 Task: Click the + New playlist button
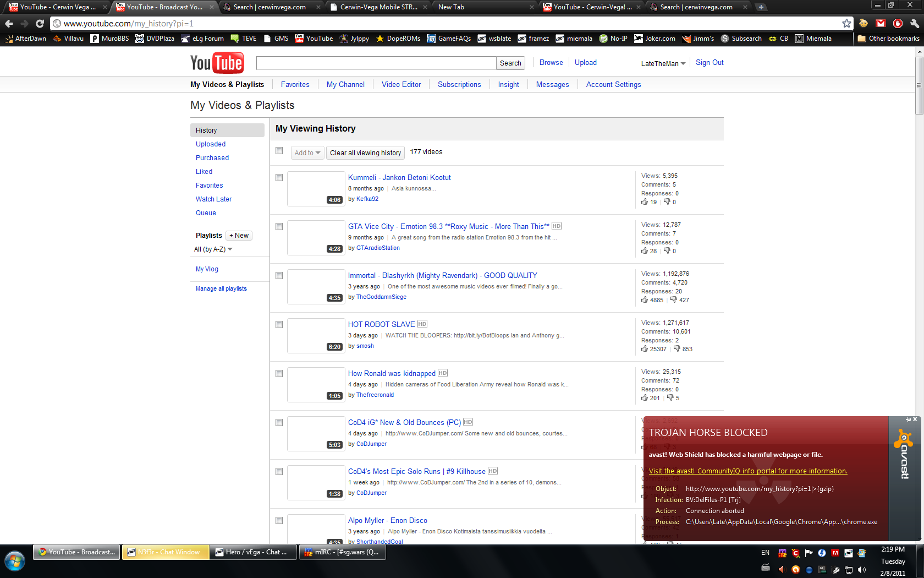(239, 236)
